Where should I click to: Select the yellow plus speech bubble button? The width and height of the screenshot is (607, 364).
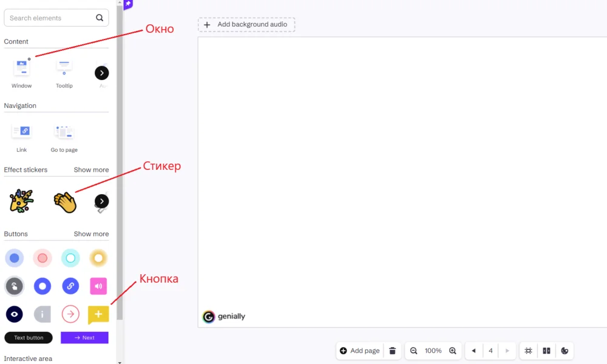pyautogui.click(x=98, y=314)
